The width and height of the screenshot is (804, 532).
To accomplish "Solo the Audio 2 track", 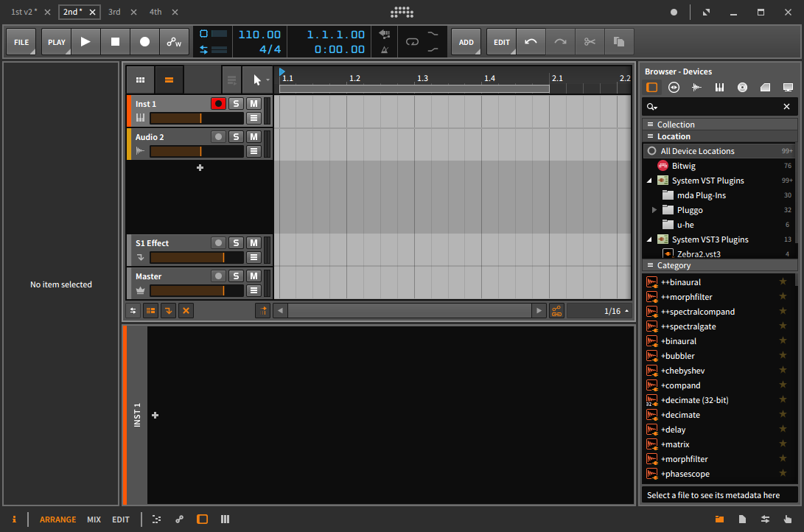I will [x=236, y=136].
